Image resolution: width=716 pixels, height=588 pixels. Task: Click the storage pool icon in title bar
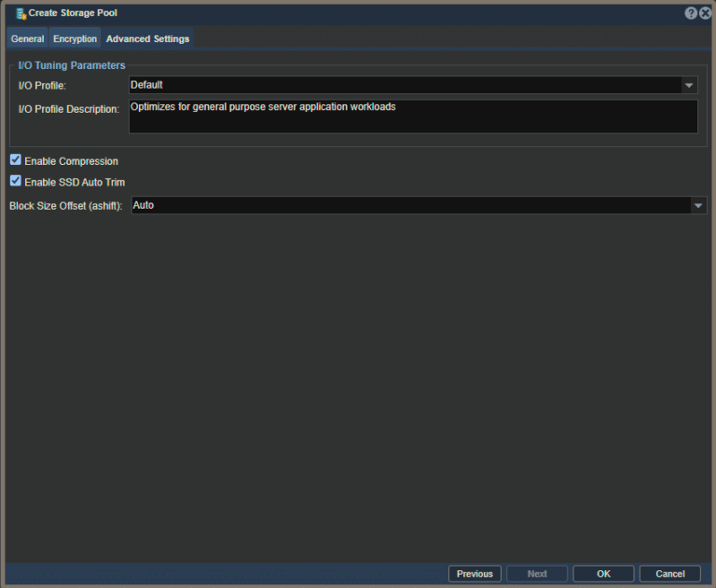coord(21,14)
